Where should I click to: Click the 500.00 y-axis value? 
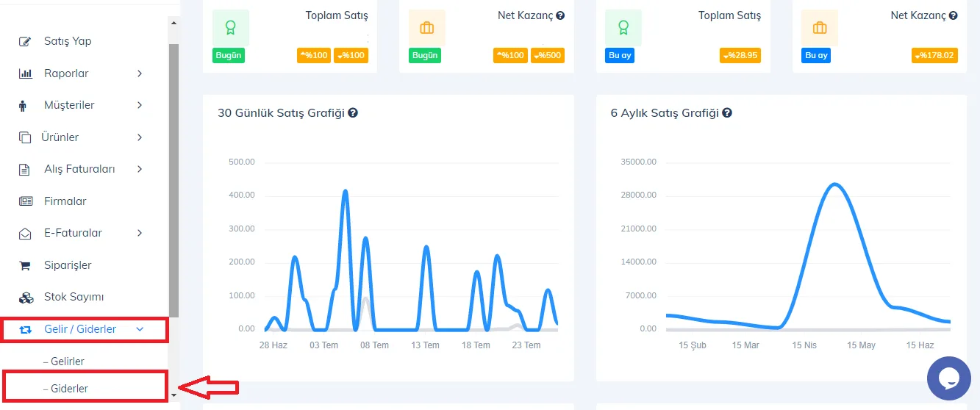click(x=242, y=162)
